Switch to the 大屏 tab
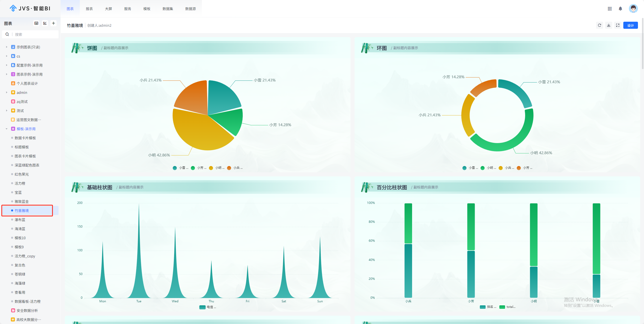This screenshot has width=644, height=324. 109,9
